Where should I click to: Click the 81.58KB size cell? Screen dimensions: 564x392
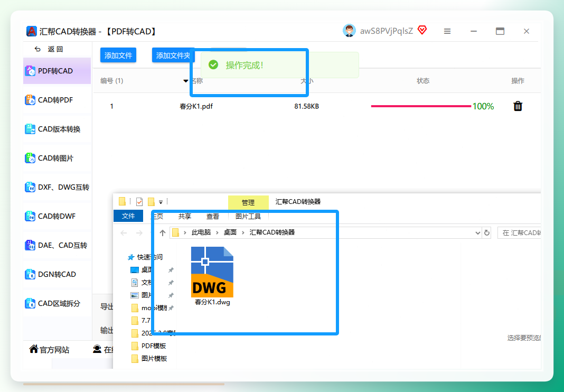tap(306, 106)
